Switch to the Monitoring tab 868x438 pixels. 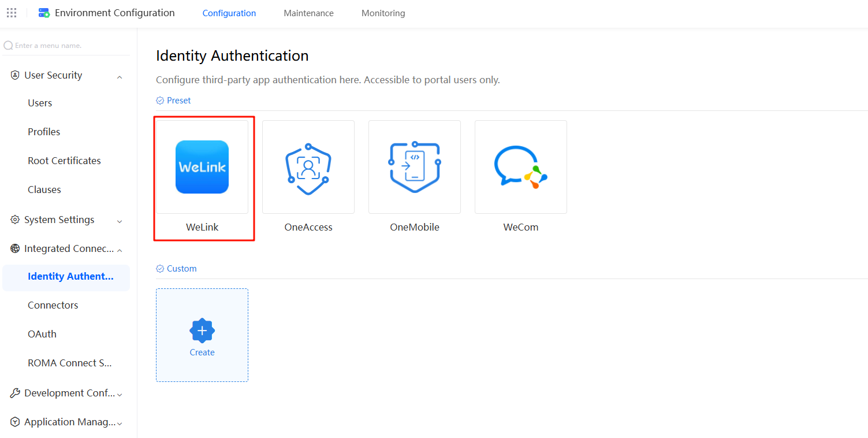(383, 13)
